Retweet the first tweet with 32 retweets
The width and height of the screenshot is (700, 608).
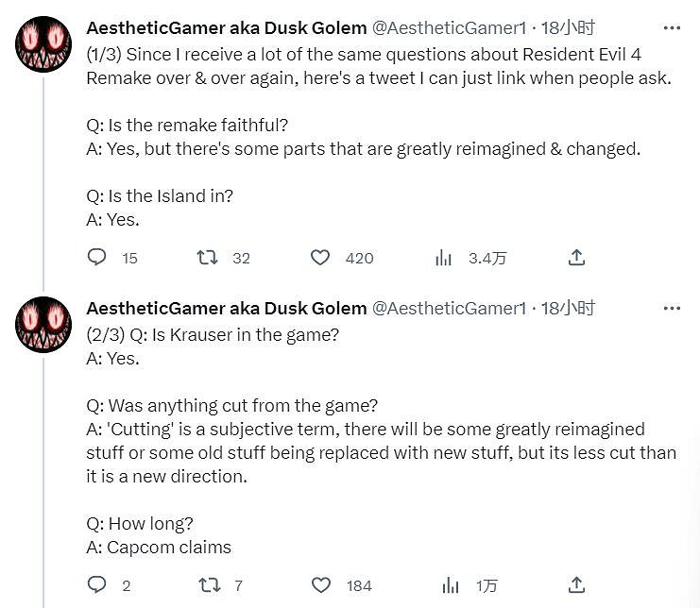click(207, 258)
